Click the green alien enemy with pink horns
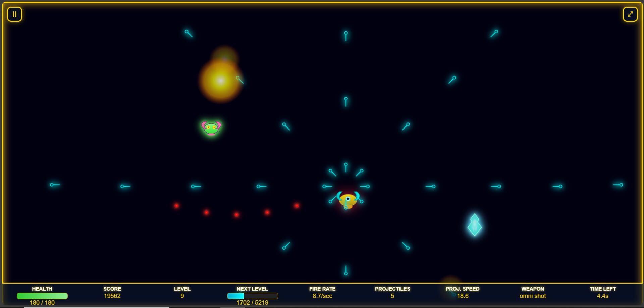The image size is (644, 308). coord(211,128)
